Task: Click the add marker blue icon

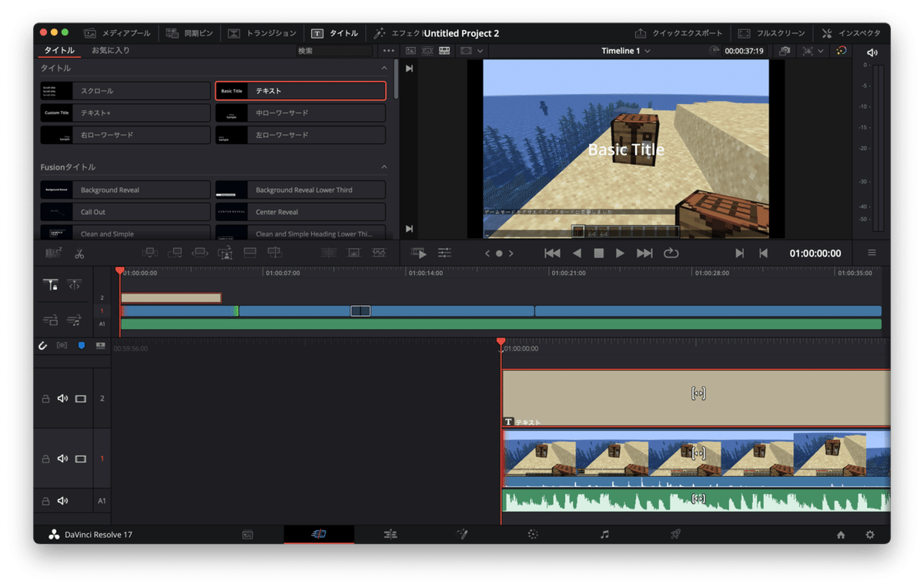Action: click(x=82, y=346)
